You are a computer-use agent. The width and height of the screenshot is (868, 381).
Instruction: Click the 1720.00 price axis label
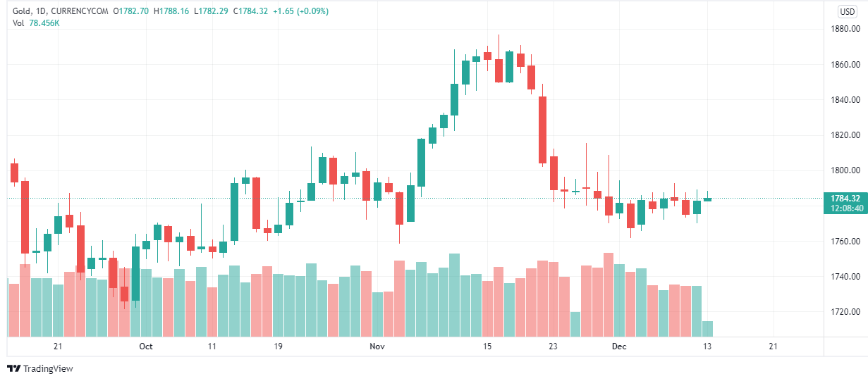[845, 311]
